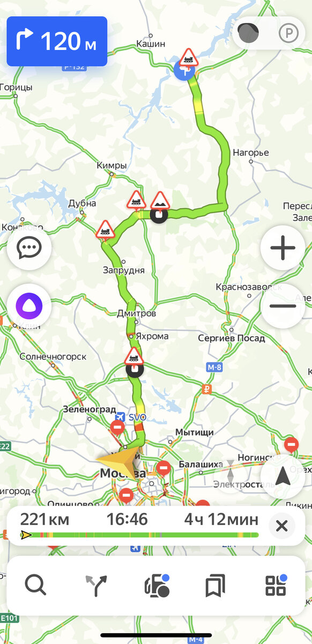
Task: Open services menu grid icon
Action: pyautogui.click(x=276, y=586)
